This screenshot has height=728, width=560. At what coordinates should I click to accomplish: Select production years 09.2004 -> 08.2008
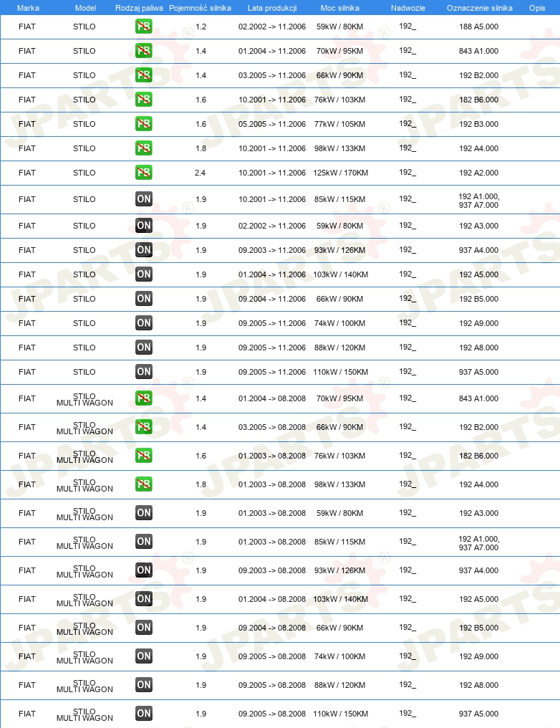click(272, 628)
